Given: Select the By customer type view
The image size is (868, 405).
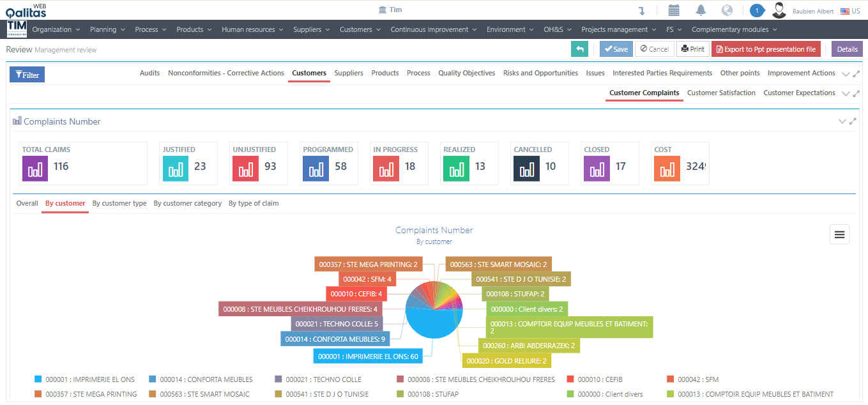Looking at the screenshot, I should pos(119,203).
